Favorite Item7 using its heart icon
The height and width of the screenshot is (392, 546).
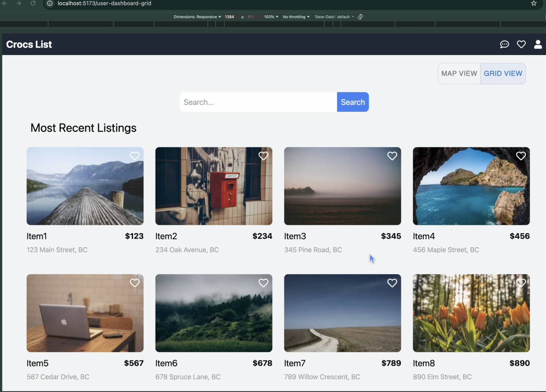[x=392, y=283]
